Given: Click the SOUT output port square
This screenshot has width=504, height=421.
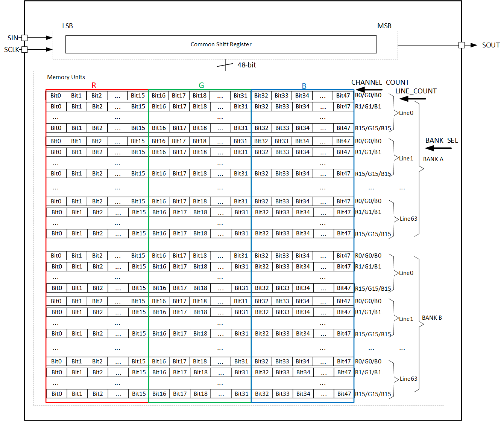Looking at the screenshot, I should [462, 45].
